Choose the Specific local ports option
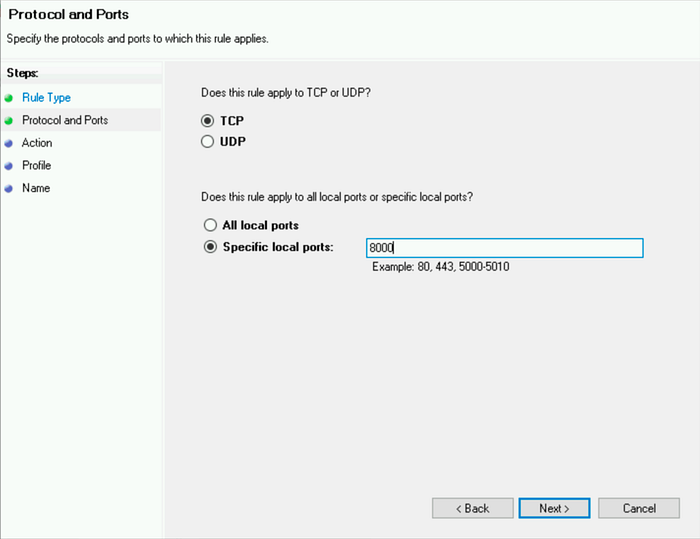 coord(210,247)
